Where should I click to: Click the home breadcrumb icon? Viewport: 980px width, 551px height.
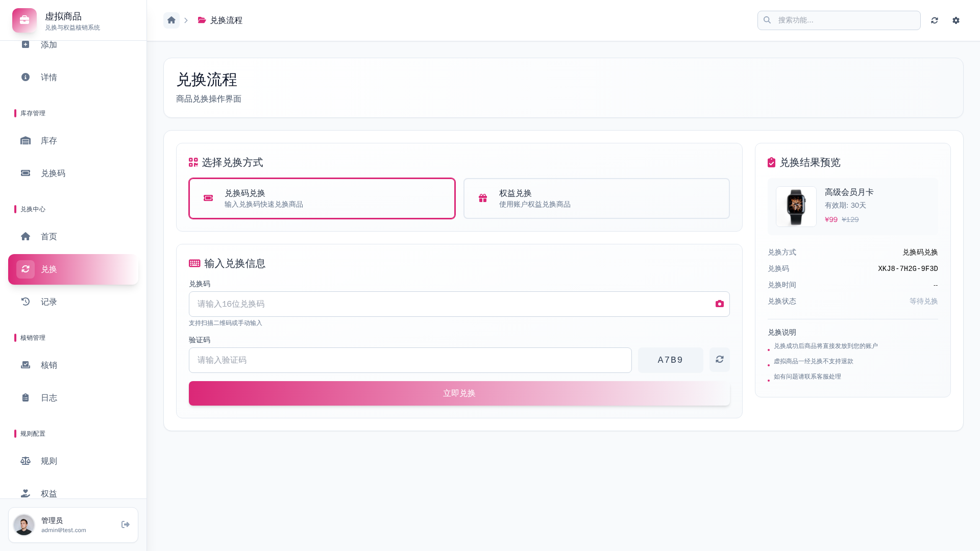pyautogui.click(x=171, y=20)
